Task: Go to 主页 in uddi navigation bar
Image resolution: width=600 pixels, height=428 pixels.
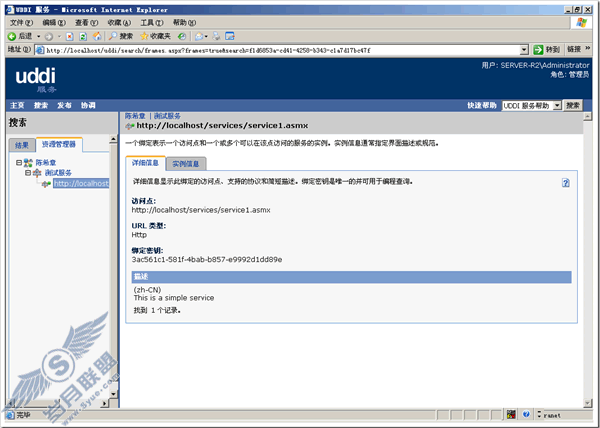Action: click(17, 106)
